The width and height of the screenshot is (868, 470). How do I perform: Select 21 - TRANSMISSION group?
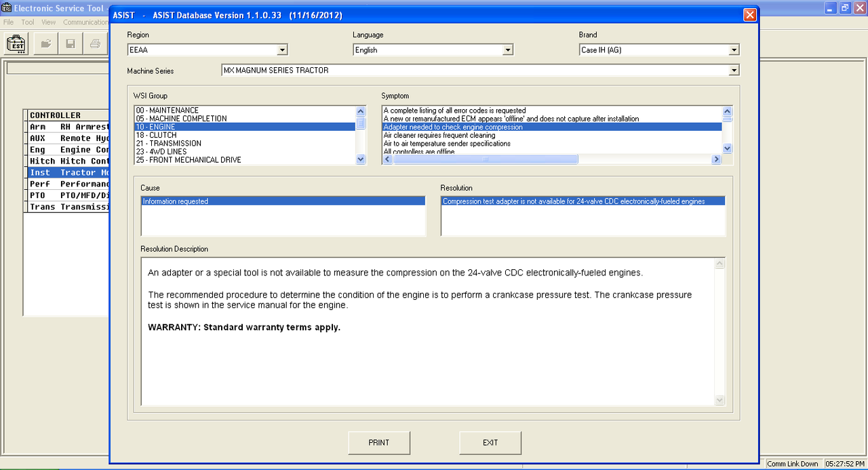(x=245, y=143)
